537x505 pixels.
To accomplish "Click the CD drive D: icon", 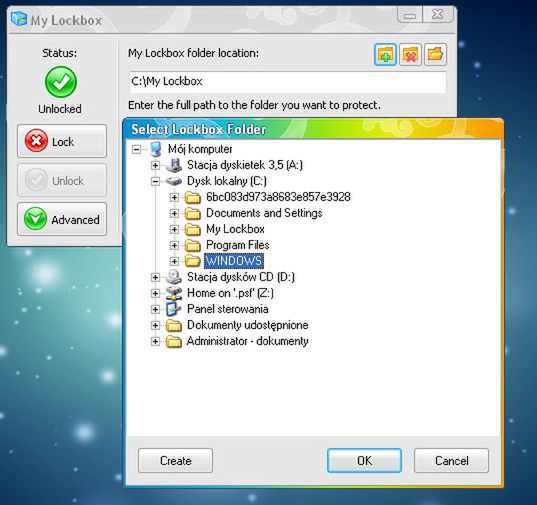I will coord(174,277).
